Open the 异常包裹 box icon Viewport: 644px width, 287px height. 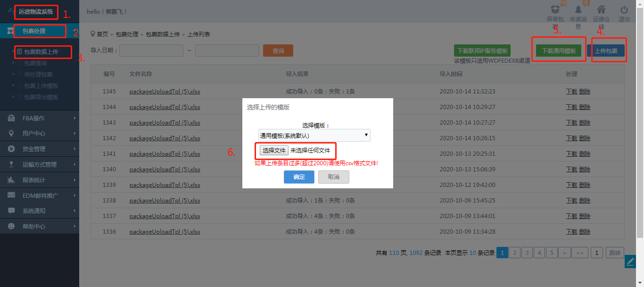pos(555,9)
